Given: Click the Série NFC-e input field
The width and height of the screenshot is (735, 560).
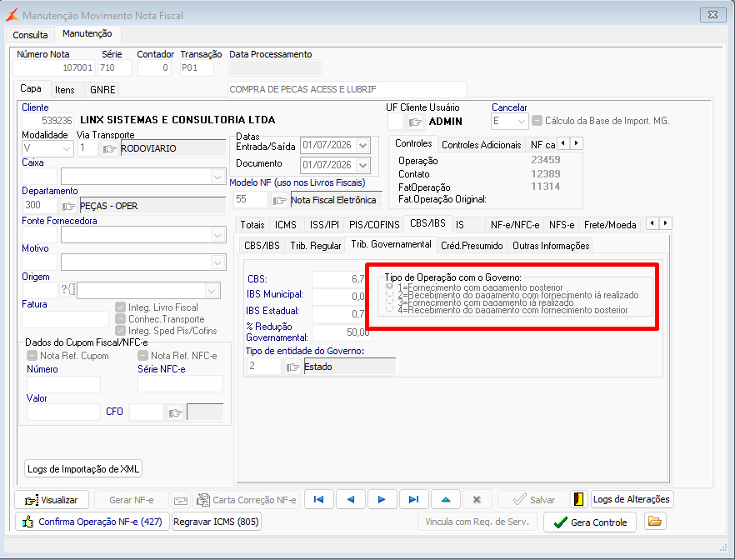Looking at the screenshot, I should 180,384.
